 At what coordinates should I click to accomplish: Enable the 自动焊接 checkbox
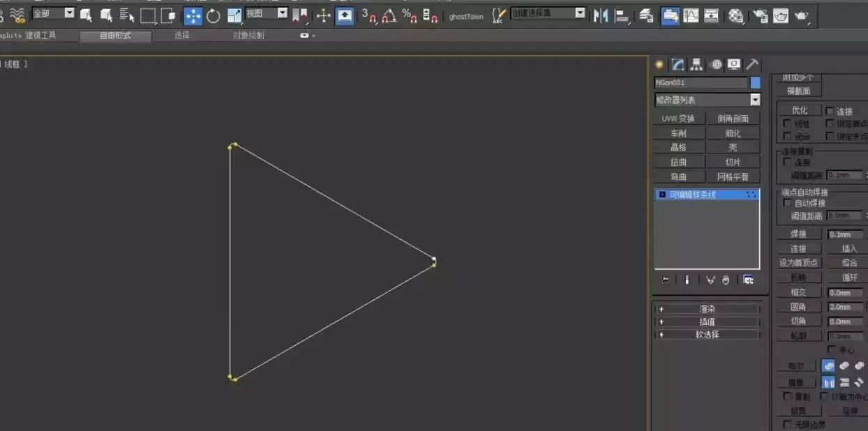coord(788,203)
